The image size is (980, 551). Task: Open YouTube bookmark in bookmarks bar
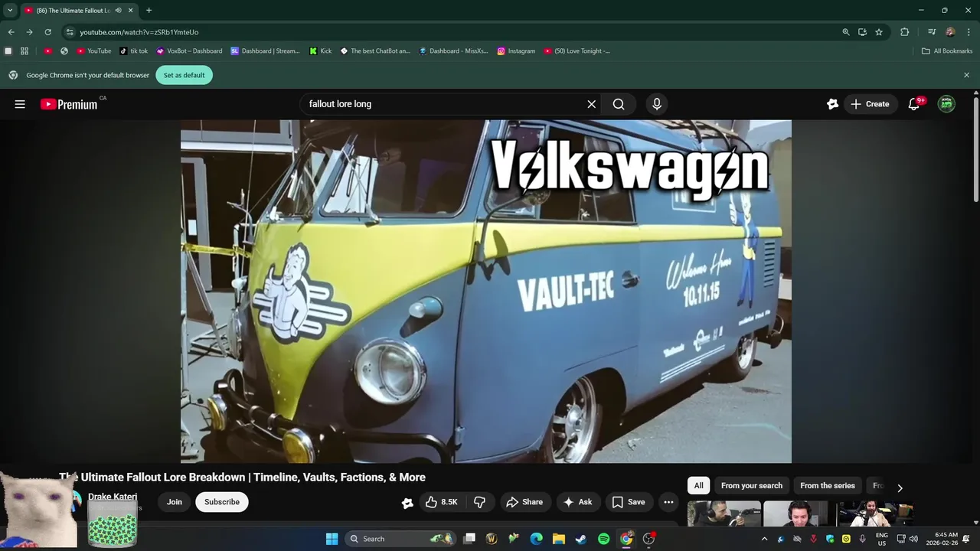(x=94, y=51)
